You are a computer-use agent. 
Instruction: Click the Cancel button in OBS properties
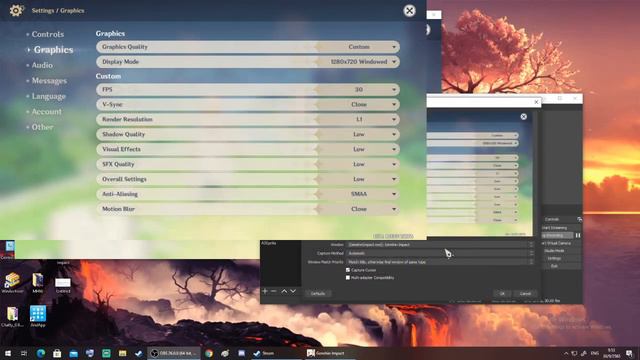coord(525,293)
